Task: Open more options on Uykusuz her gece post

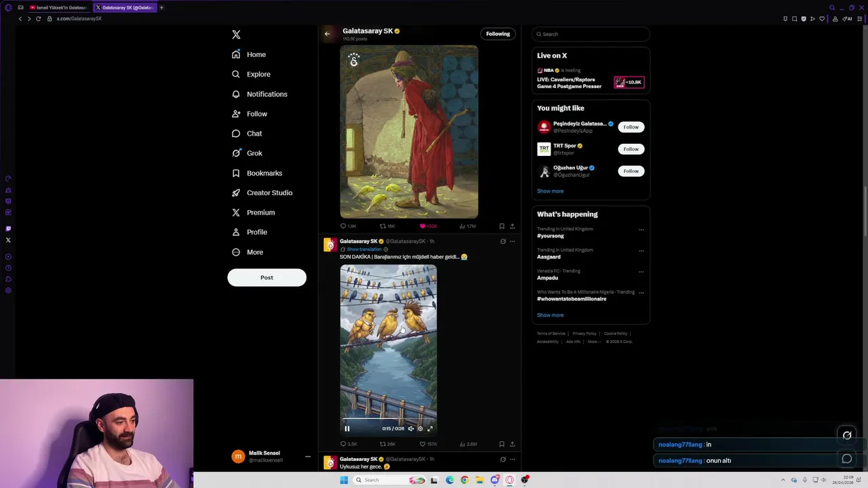Action: [x=512, y=460]
